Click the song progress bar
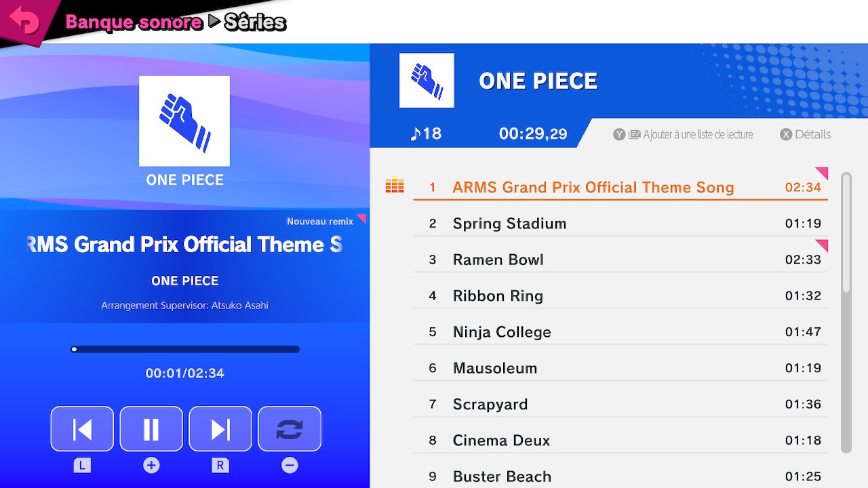The image size is (868, 488). coord(185,350)
